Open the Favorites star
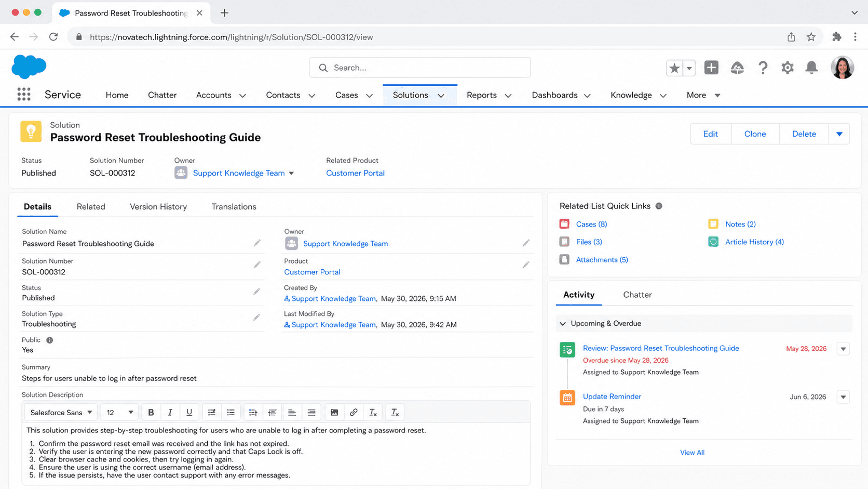 point(674,68)
